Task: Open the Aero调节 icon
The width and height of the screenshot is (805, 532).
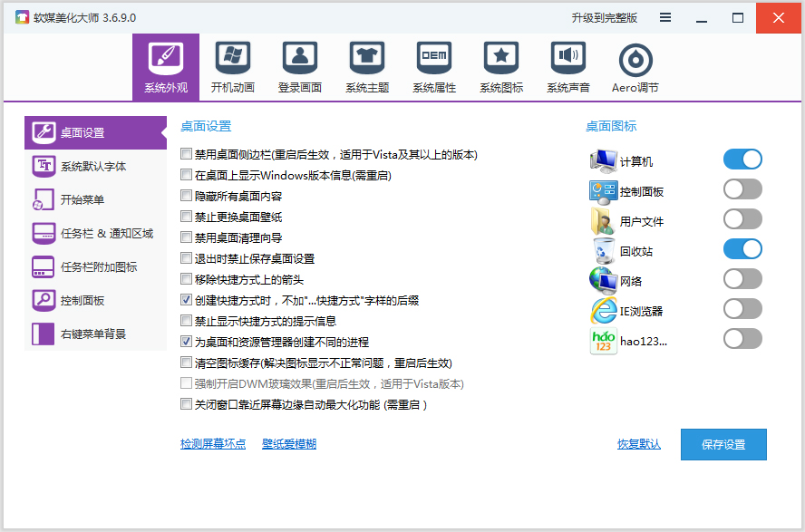Action: click(x=635, y=60)
